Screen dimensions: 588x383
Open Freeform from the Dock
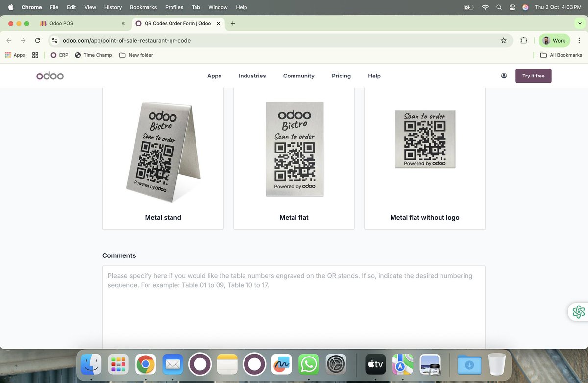[x=281, y=364]
